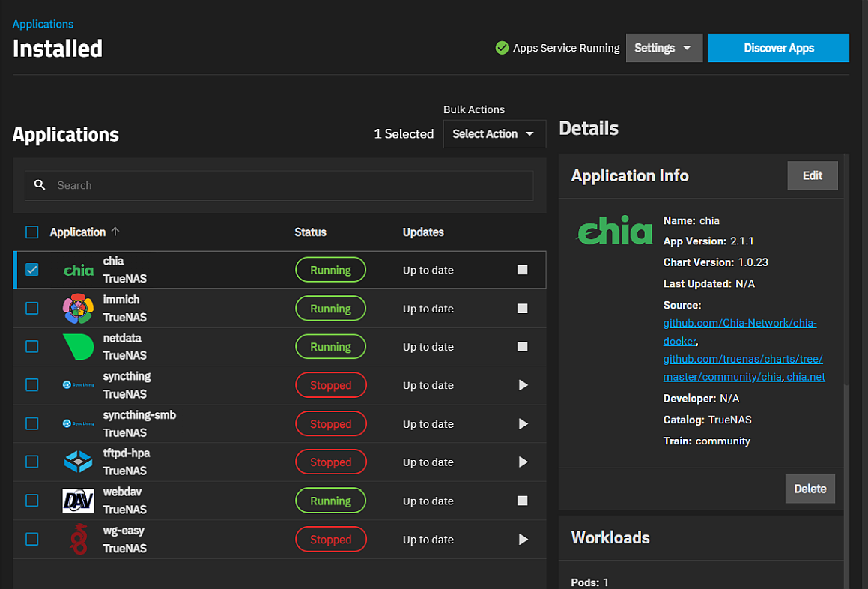
Task: Click the Train: community text
Action: coord(706,441)
